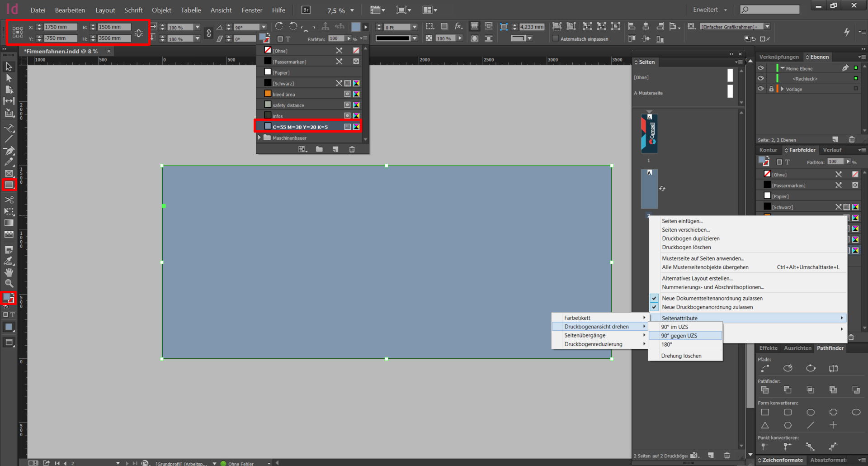Hide the Meine Ebene layer

click(x=761, y=68)
